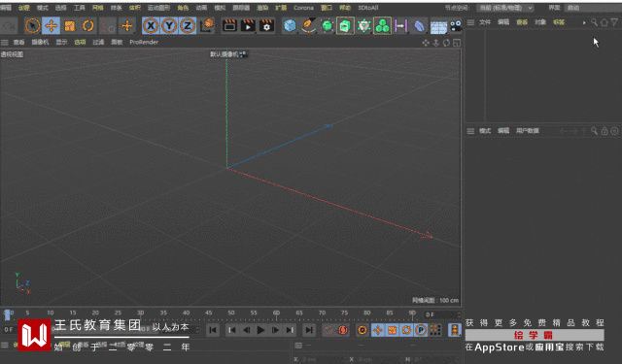This screenshot has width=622, height=364.
Task: Click Object Manager search magnifier icon
Action: [594, 22]
